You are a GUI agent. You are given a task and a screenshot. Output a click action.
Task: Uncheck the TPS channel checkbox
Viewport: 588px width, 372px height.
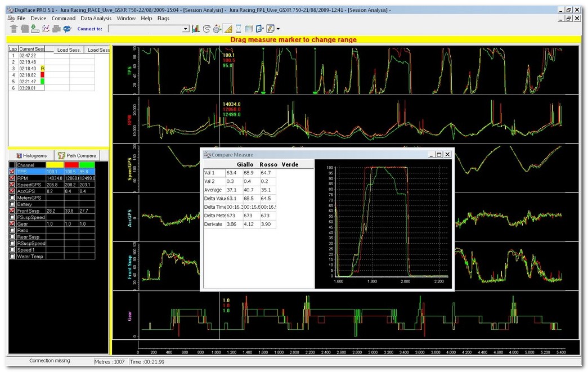[12, 172]
